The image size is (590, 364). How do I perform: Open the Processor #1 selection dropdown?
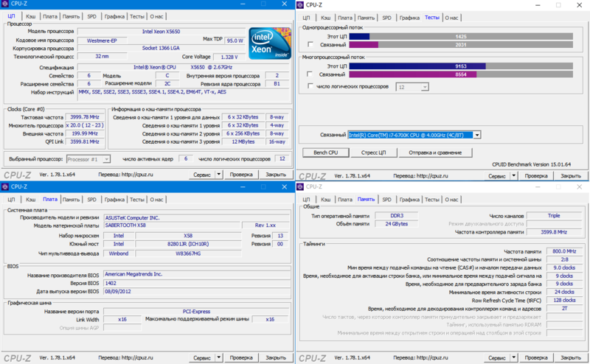coord(107,159)
